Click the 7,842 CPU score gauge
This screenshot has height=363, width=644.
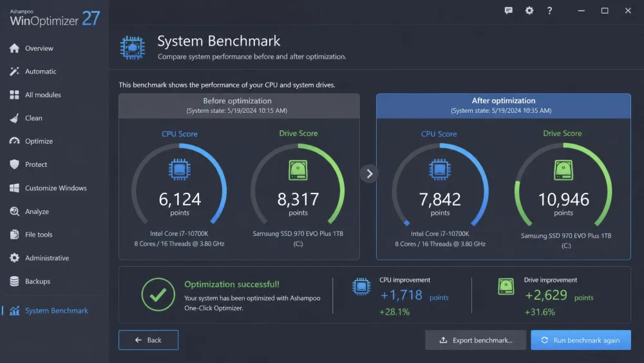[440, 185]
